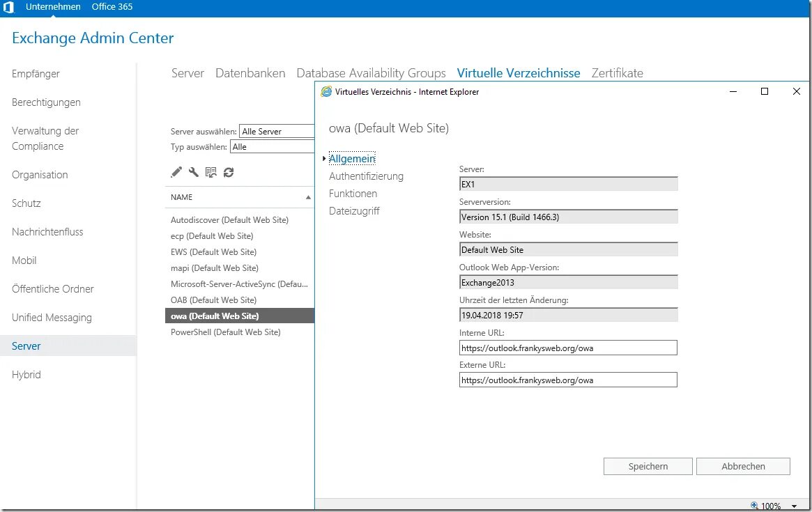Image resolution: width=812 pixels, height=512 pixels.
Task: Select mapi (Default Web Site) row
Action: (x=240, y=268)
